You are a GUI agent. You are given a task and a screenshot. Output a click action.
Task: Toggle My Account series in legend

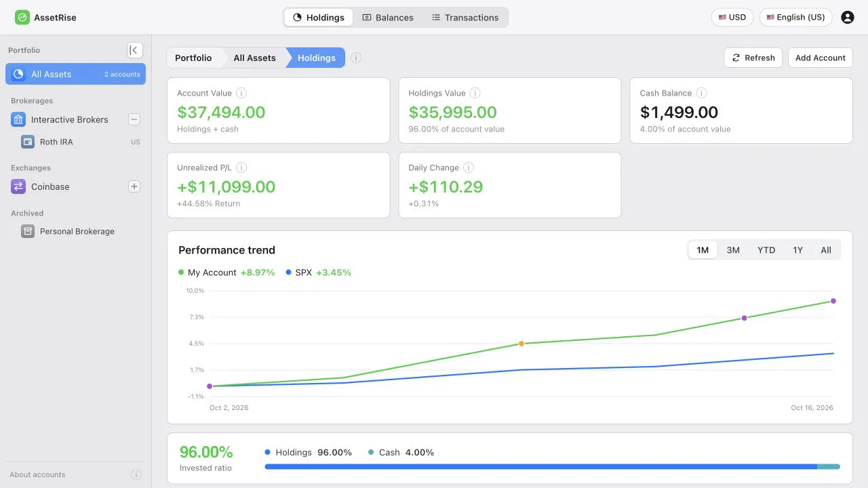click(226, 272)
